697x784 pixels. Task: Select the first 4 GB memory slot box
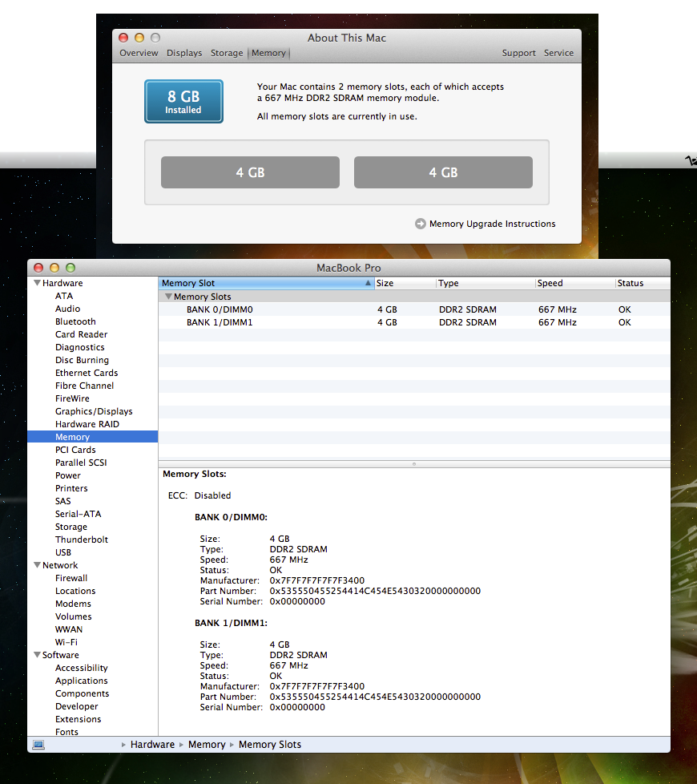tap(250, 172)
